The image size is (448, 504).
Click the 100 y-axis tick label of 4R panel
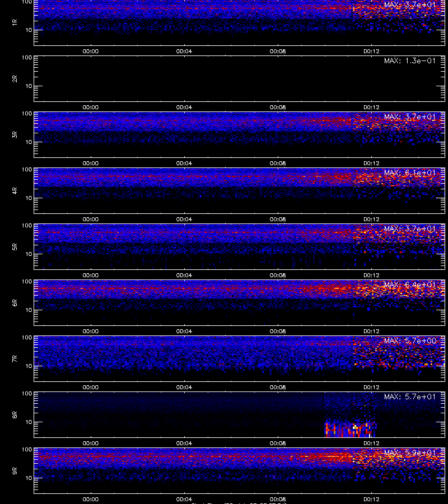point(27,169)
